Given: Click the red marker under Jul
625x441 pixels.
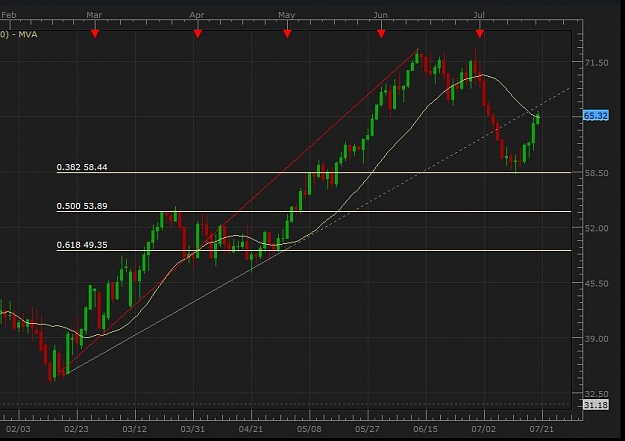Looking at the screenshot, I should point(480,34).
